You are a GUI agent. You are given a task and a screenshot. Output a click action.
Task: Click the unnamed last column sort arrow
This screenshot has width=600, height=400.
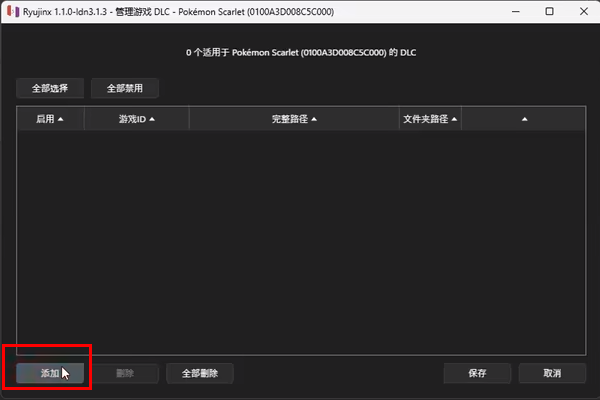[x=524, y=119]
